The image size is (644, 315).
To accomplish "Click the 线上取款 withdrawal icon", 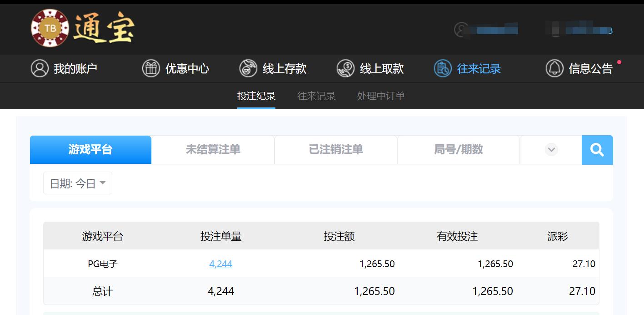I will (x=345, y=68).
